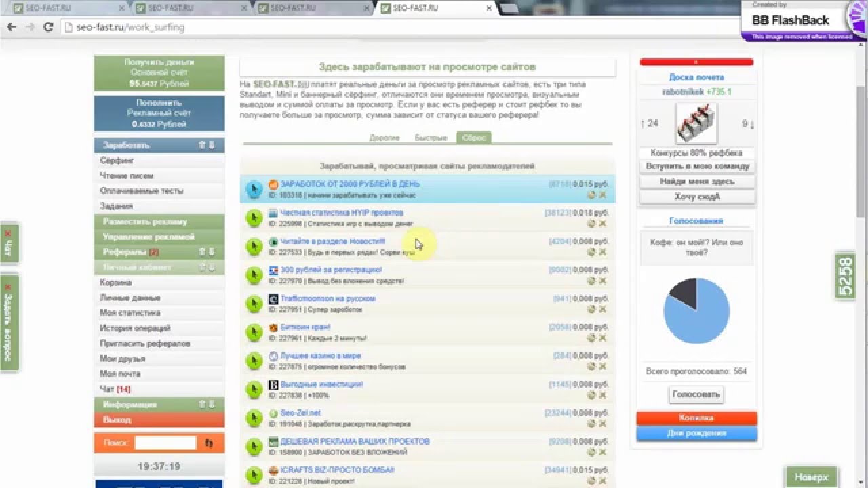
Task: Click up arrow on Рефералы section header
Action: (202, 252)
